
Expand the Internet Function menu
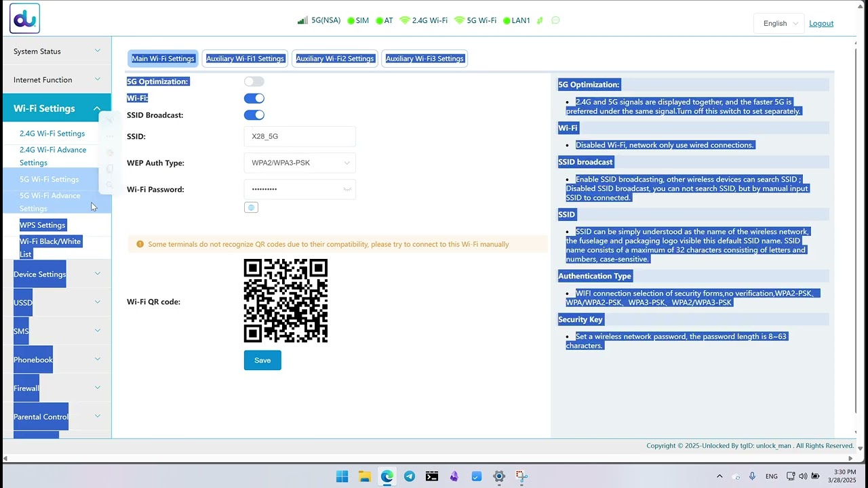pyautogui.click(x=56, y=80)
